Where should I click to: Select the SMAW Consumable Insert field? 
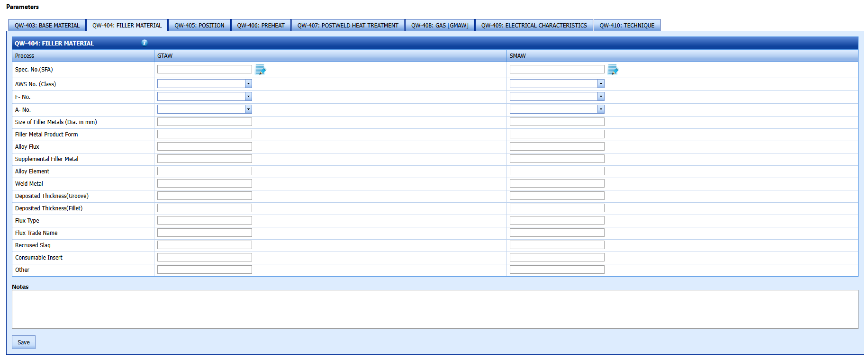[557, 258]
